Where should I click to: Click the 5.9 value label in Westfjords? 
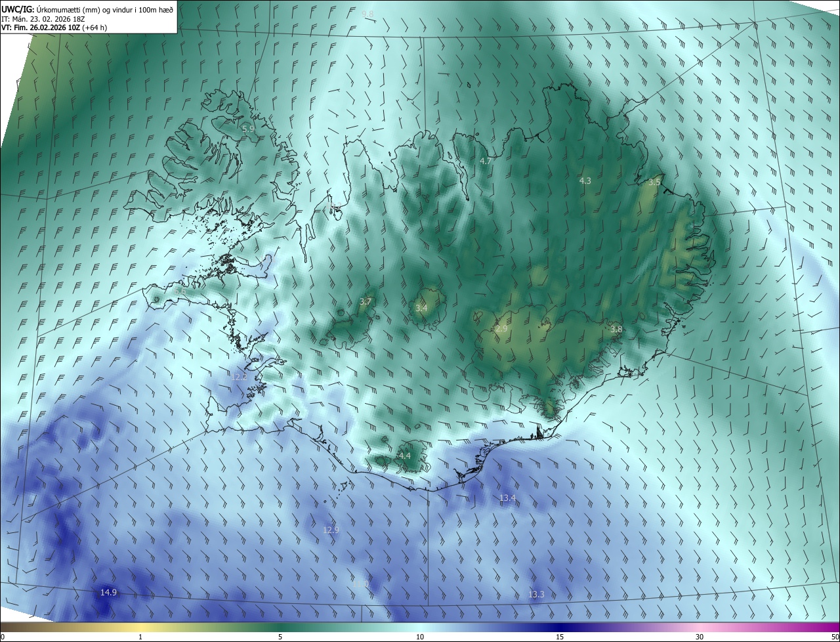[x=248, y=129]
